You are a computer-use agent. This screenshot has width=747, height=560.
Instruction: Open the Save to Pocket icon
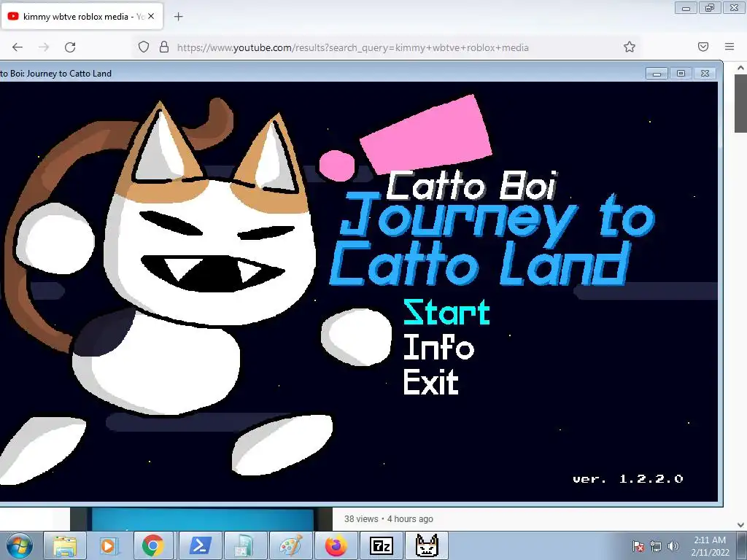(x=703, y=47)
